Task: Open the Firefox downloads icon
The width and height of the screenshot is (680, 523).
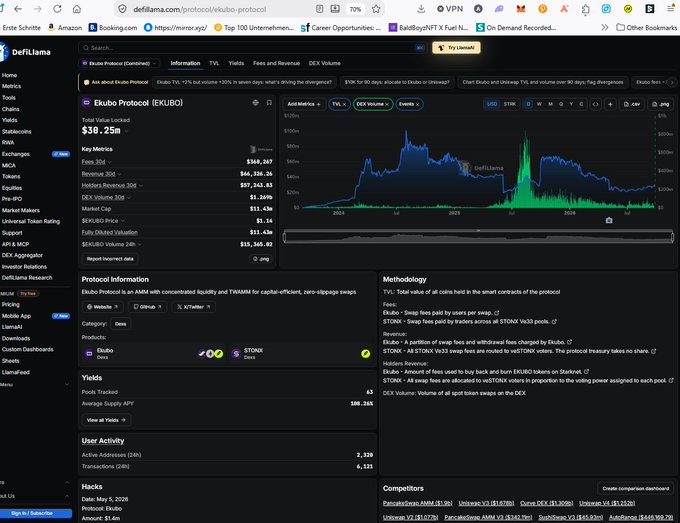Action: [421, 9]
